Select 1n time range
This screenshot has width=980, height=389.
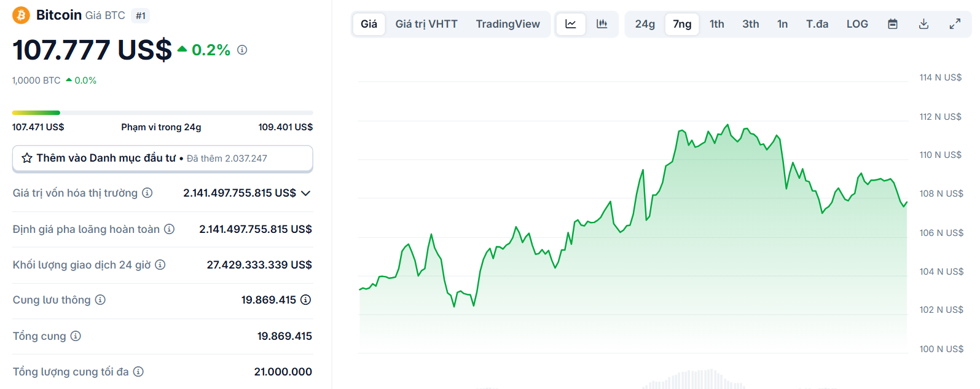coord(782,24)
